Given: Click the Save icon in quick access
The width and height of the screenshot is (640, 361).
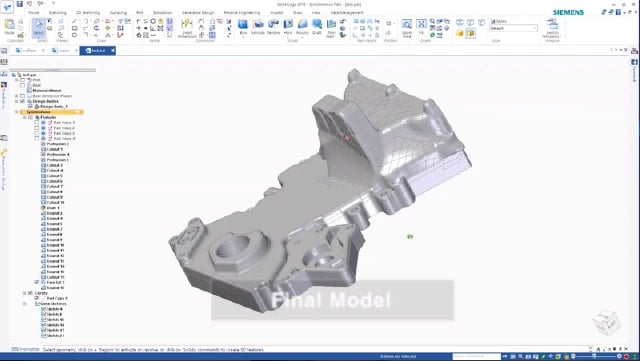Looking at the screenshot, I should [20, 4].
